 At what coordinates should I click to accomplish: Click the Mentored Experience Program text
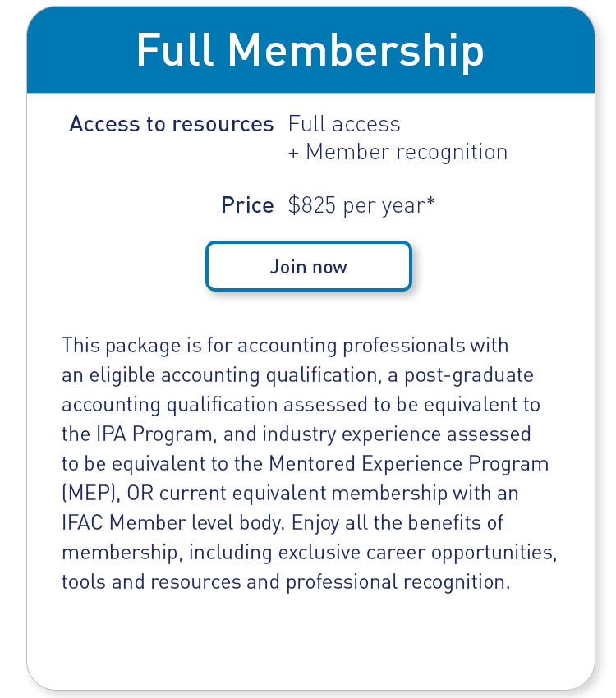tap(408, 462)
